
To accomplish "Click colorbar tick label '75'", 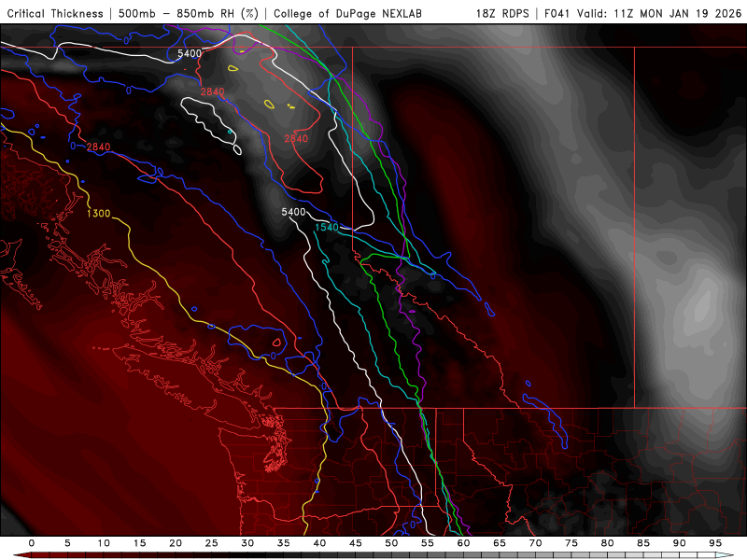I will coord(571,543).
